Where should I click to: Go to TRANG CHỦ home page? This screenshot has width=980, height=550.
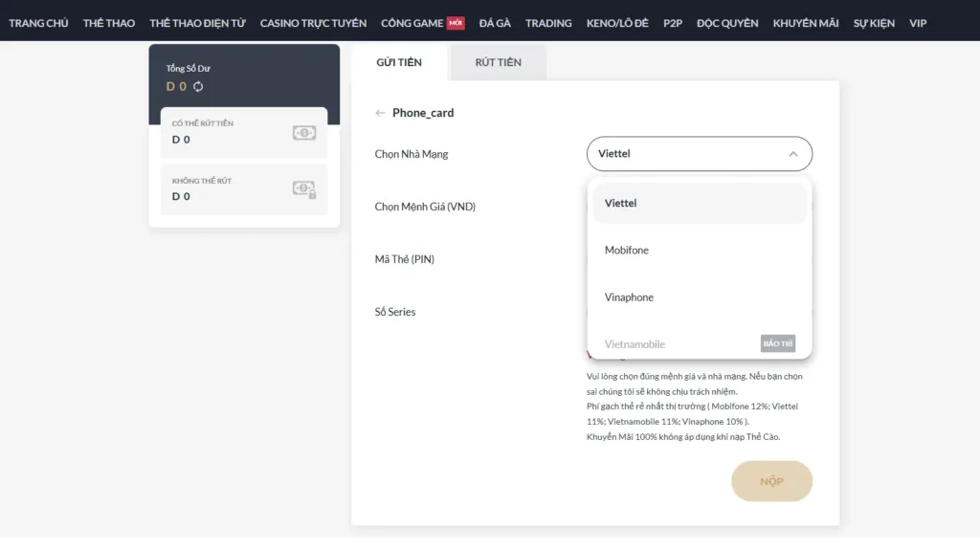38,23
